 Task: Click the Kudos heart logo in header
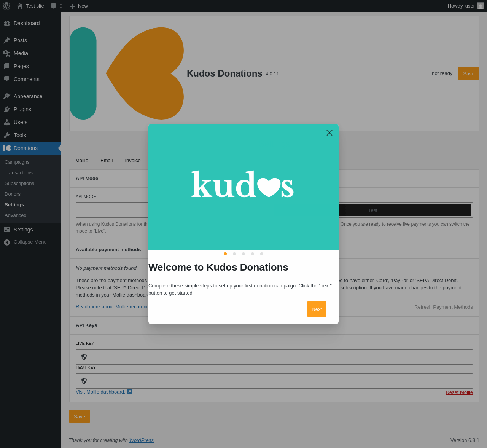(x=127, y=73)
